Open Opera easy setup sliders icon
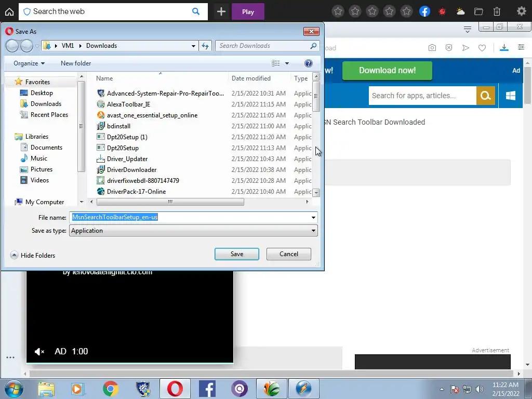 [521, 47]
